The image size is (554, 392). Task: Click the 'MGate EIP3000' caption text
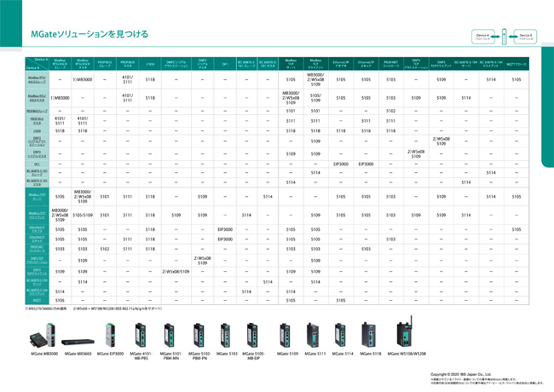coord(110,354)
